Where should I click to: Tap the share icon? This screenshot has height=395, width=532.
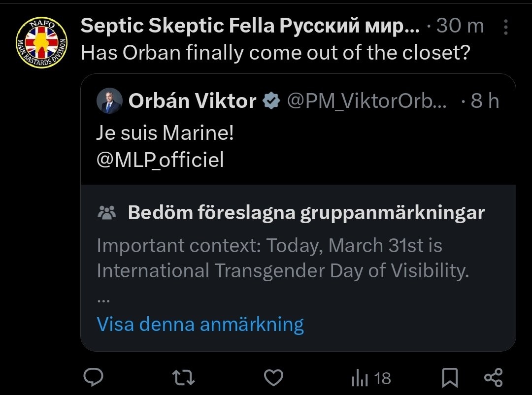coord(493,377)
